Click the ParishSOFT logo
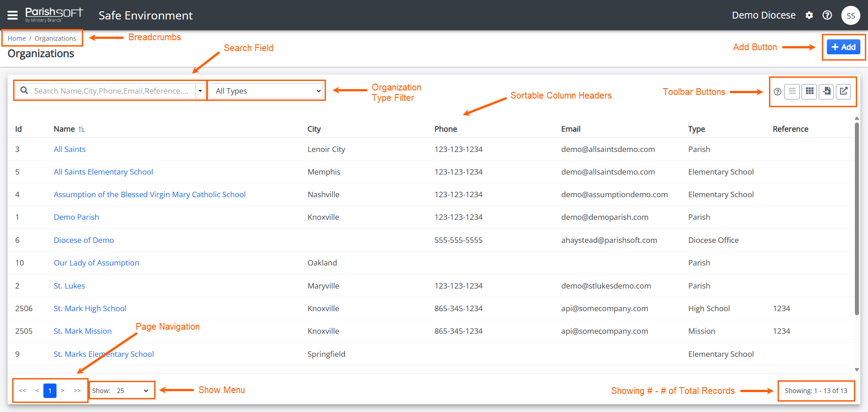 coord(54,14)
